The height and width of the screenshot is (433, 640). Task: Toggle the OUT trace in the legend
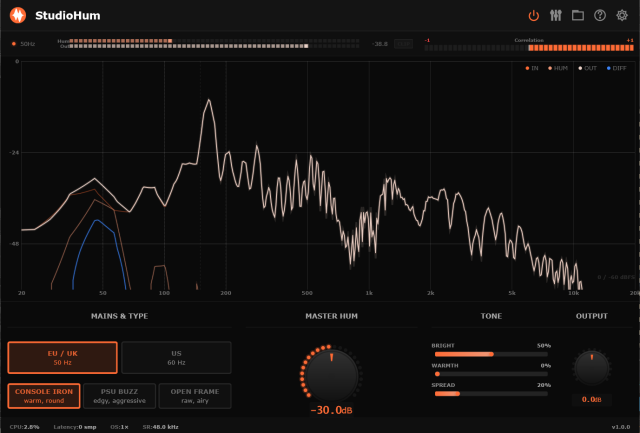point(587,68)
